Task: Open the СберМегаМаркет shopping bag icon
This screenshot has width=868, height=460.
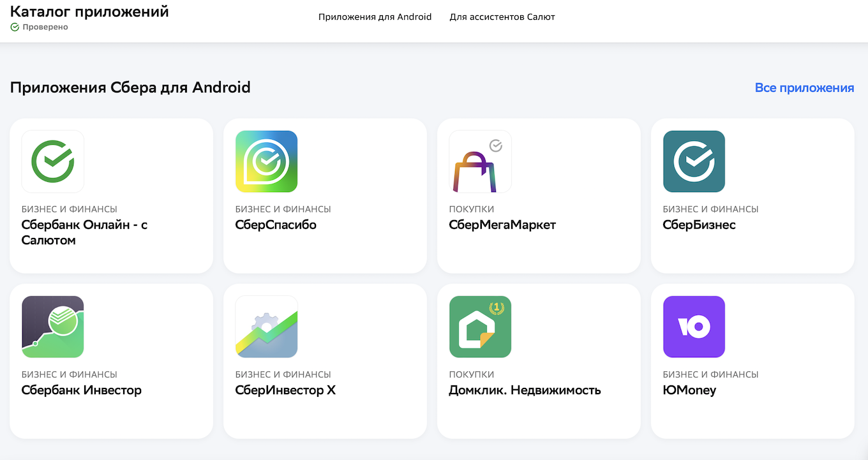Action: coord(481,161)
